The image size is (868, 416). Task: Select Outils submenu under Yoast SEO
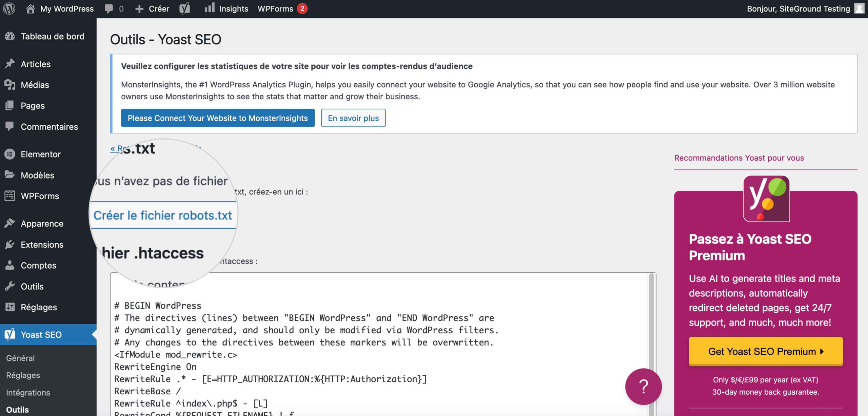point(18,410)
